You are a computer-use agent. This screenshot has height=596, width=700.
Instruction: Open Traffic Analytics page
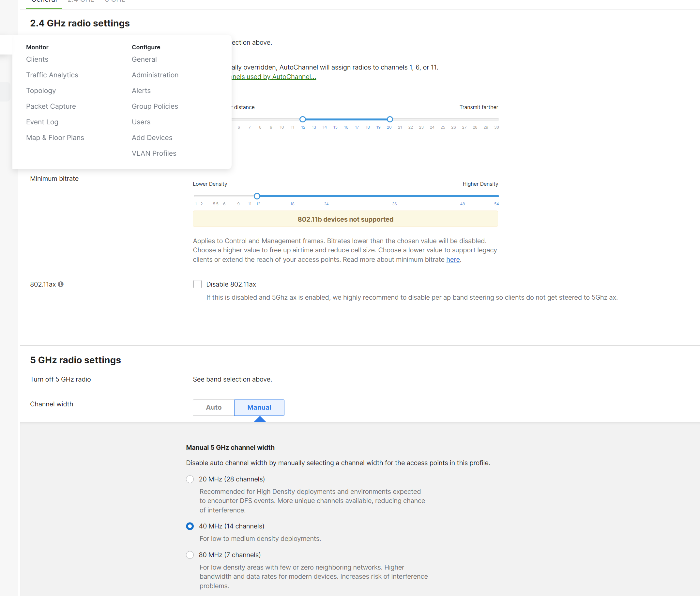click(52, 75)
